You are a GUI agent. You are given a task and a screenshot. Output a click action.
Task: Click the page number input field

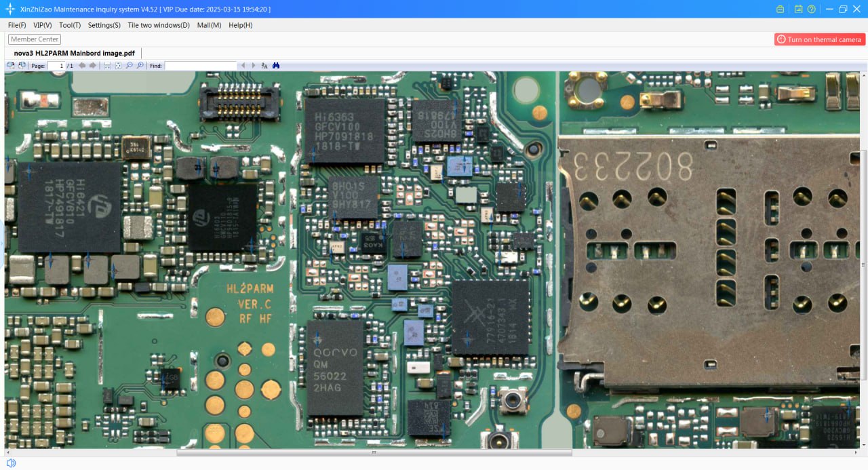click(56, 66)
